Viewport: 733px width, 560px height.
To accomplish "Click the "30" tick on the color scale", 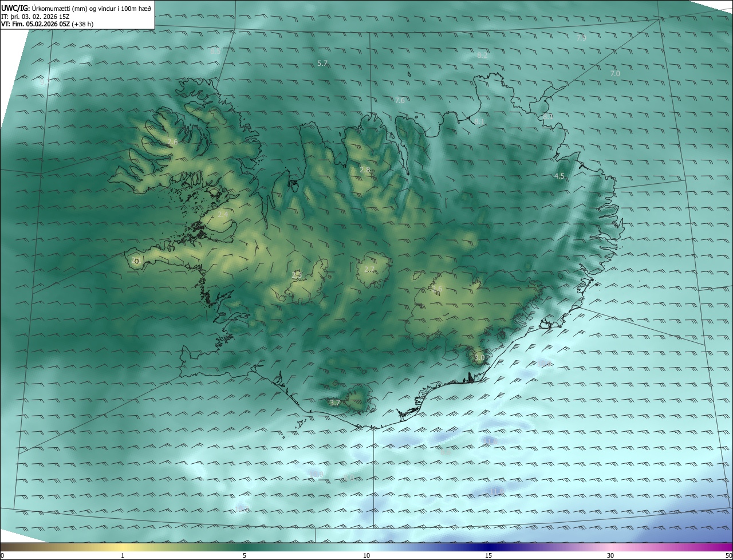I will pos(610,555).
